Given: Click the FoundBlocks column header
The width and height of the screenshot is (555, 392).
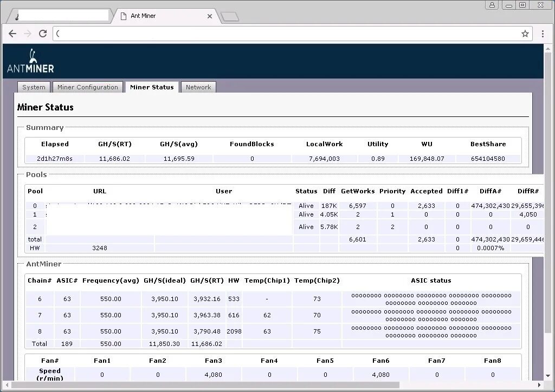Looking at the screenshot, I should click(x=251, y=144).
